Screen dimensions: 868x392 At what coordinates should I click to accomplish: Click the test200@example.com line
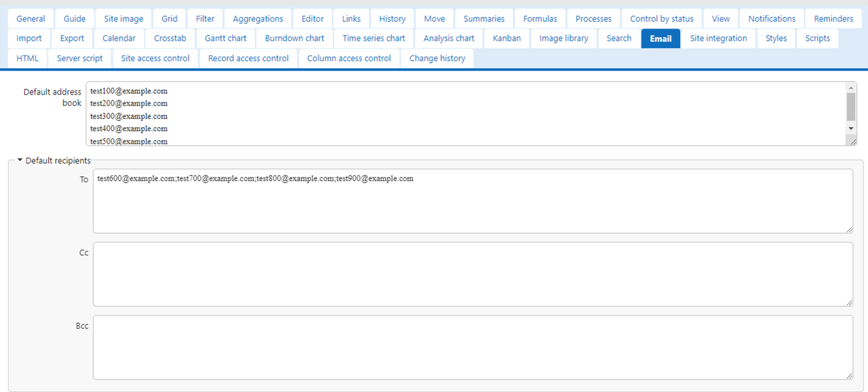(128, 103)
